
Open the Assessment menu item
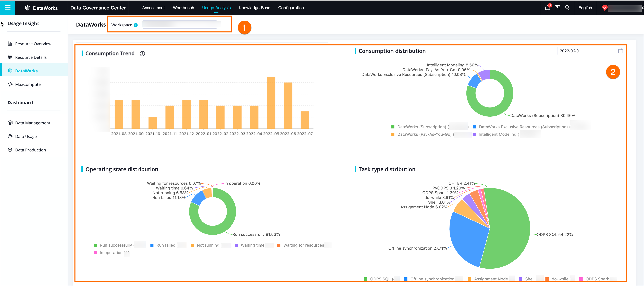[153, 8]
